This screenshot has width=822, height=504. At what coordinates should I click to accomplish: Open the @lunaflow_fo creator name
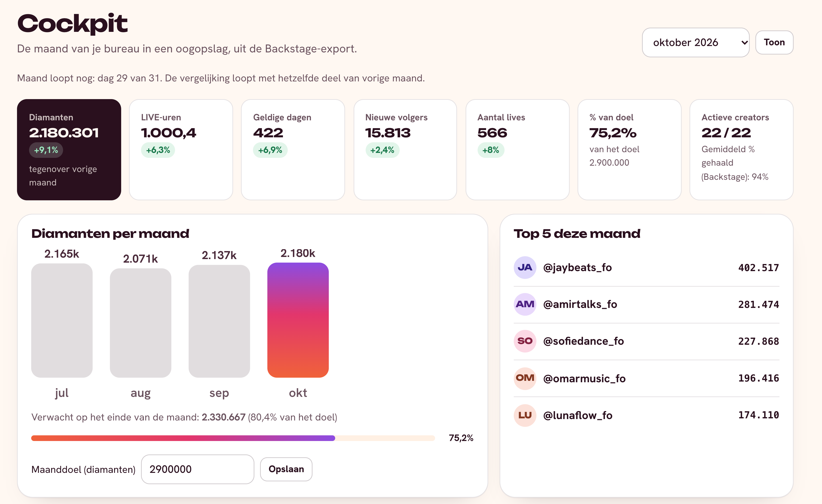[x=578, y=415]
